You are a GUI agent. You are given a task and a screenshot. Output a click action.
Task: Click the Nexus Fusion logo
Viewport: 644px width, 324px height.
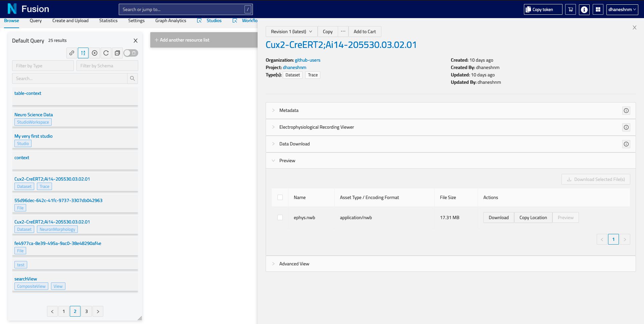[28, 9]
